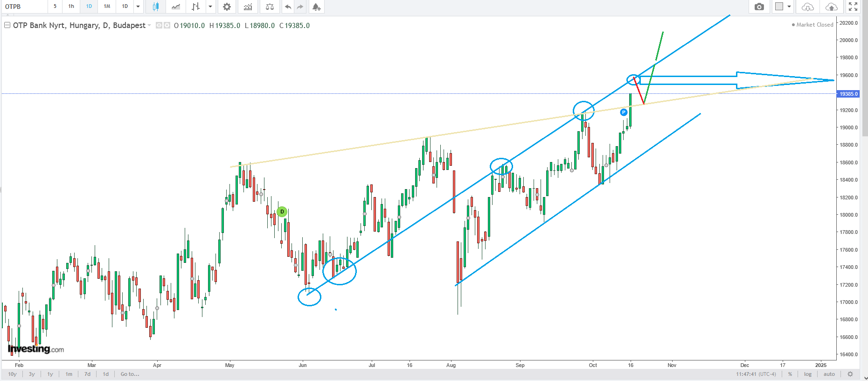Image resolution: width=868 pixels, height=381 pixels.
Task: Open bottom-right axis settings gear
Action: point(850,374)
